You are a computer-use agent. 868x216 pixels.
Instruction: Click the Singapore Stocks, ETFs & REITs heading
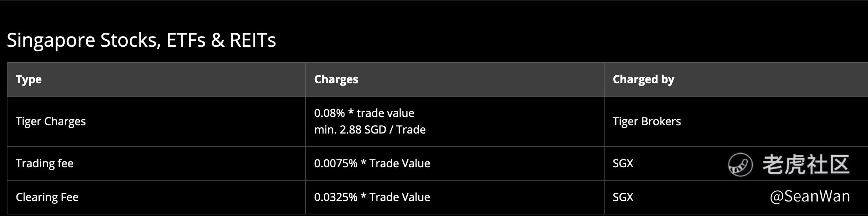[x=142, y=40]
